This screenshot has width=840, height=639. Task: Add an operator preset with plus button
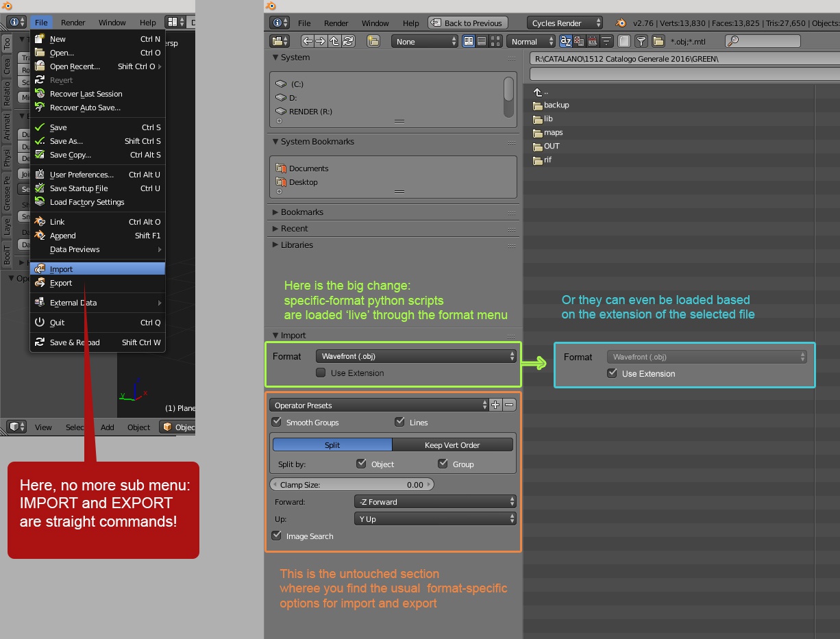495,405
